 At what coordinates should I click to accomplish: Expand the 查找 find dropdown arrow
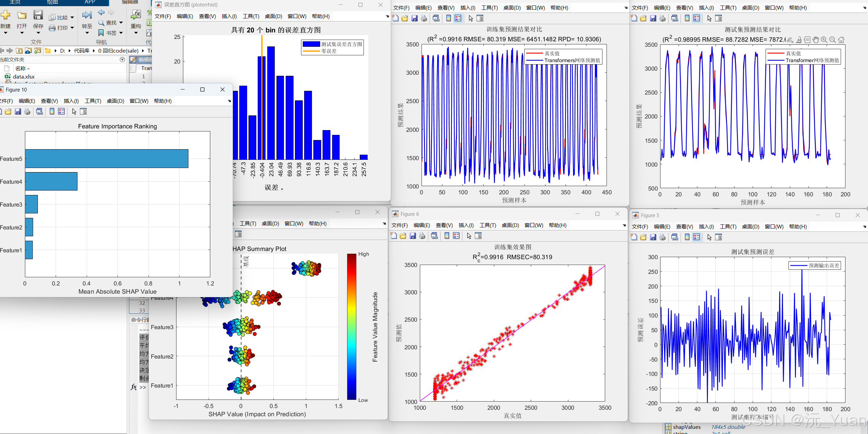(x=121, y=23)
